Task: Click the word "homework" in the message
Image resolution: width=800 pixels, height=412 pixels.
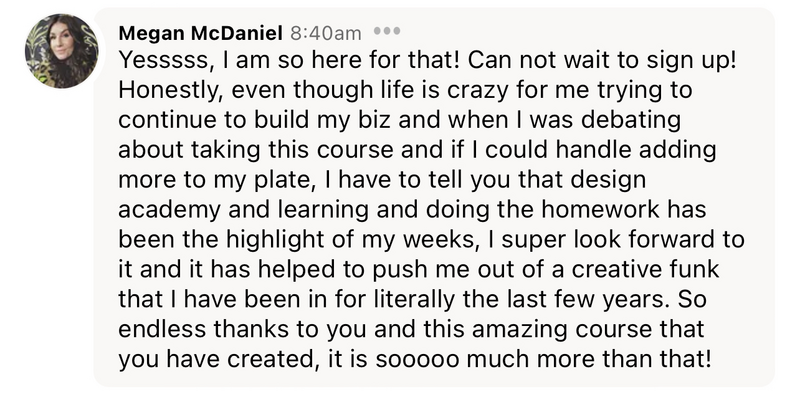Action: click(600, 210)
